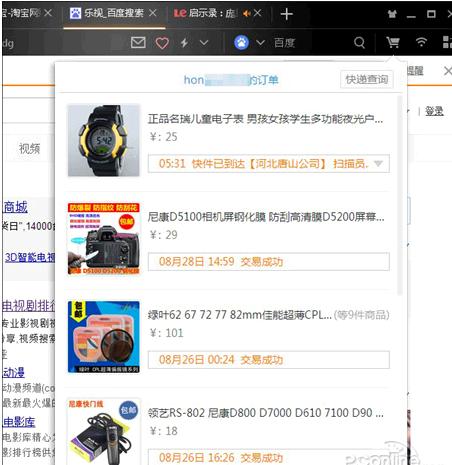Screen dimensions: 452x465
Task: Click the ¥: 101 price text
Action: [167, 333]
